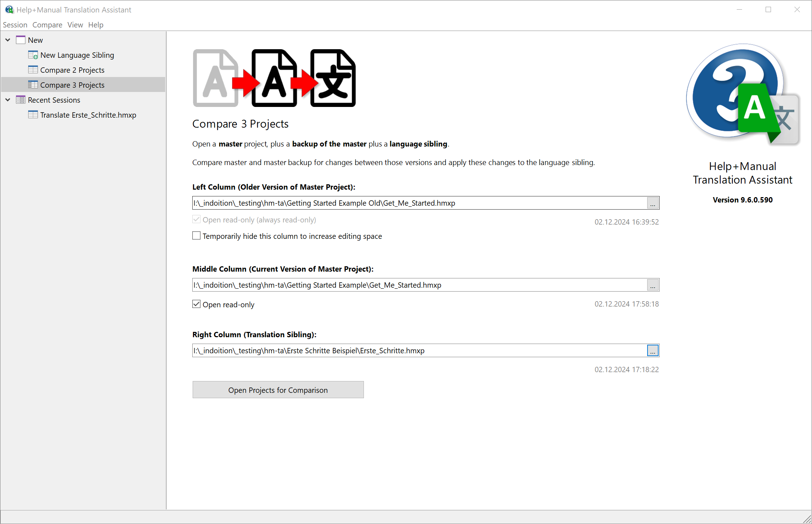812x524 pixels.
Task: Collapse the New tree node
Action: [8, 40]
